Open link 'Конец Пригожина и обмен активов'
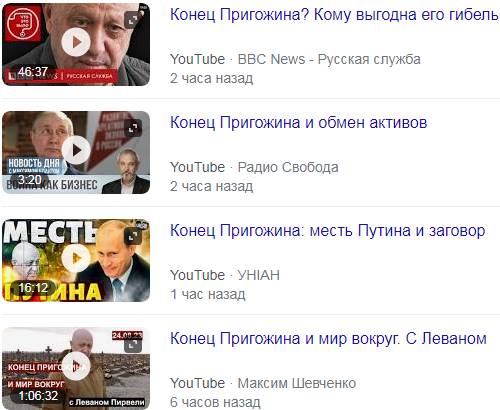 pyautogui.click(x=298, y=122)
